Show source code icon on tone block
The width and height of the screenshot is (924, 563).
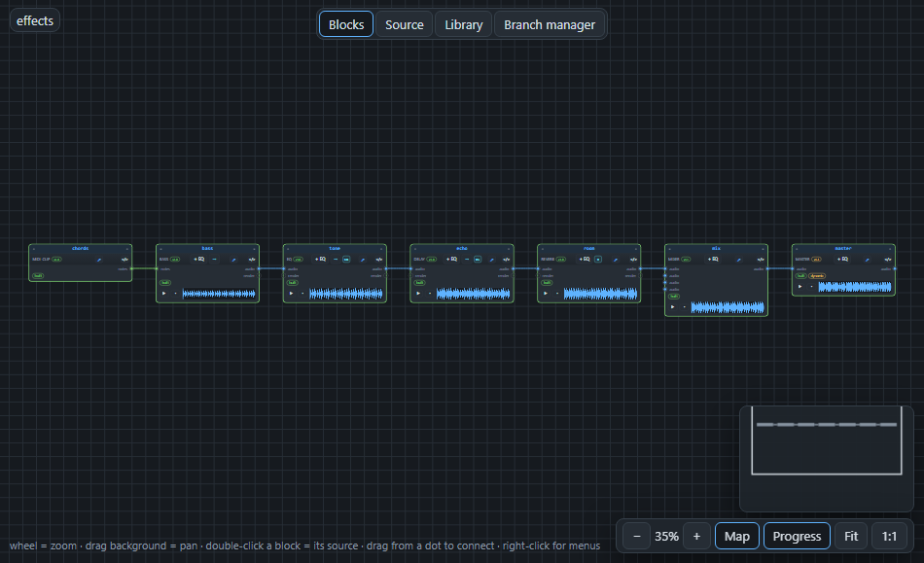[x=379, y=259]
